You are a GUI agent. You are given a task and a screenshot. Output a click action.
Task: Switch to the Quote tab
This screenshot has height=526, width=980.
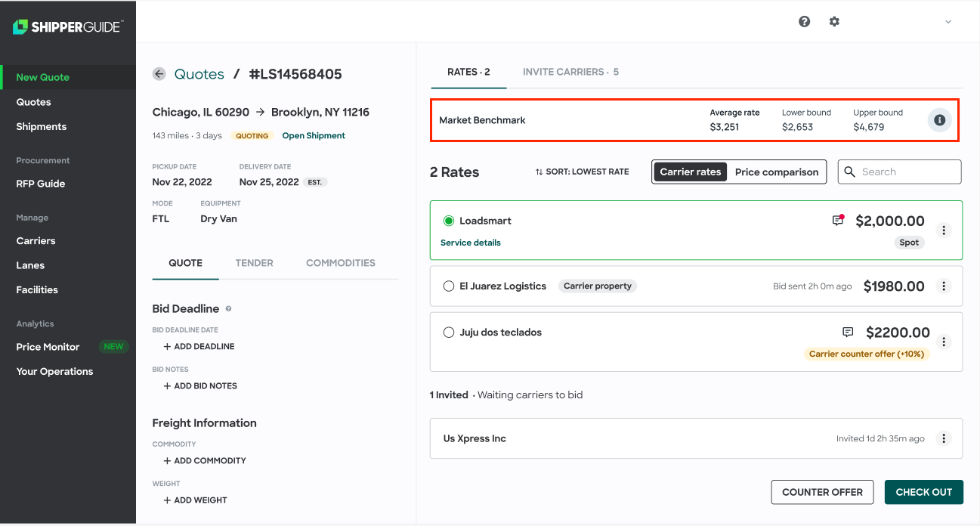click(x=185, y=263)
